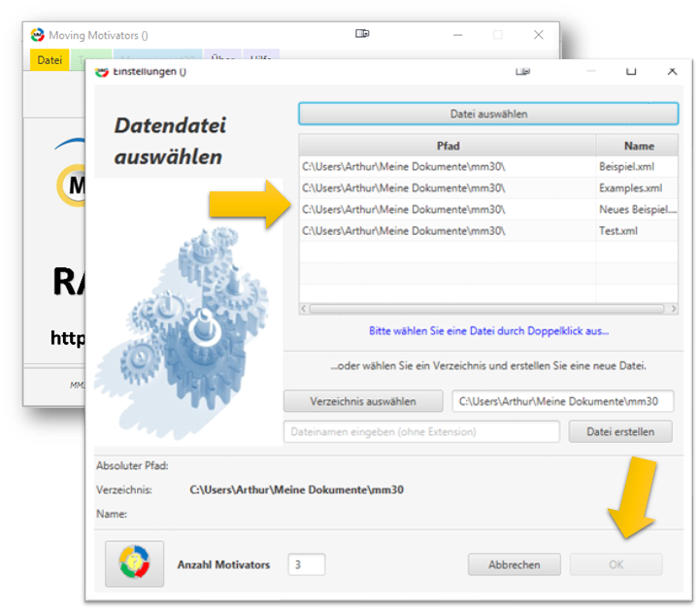Close the Einstellungen dialog
The height and width of the screenshot is (611, 700).
point(672,71)
